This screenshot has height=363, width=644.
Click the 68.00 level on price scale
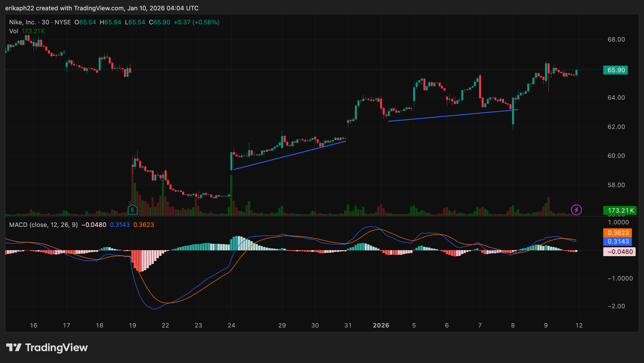pyautogui.click(x=616, y=40)
